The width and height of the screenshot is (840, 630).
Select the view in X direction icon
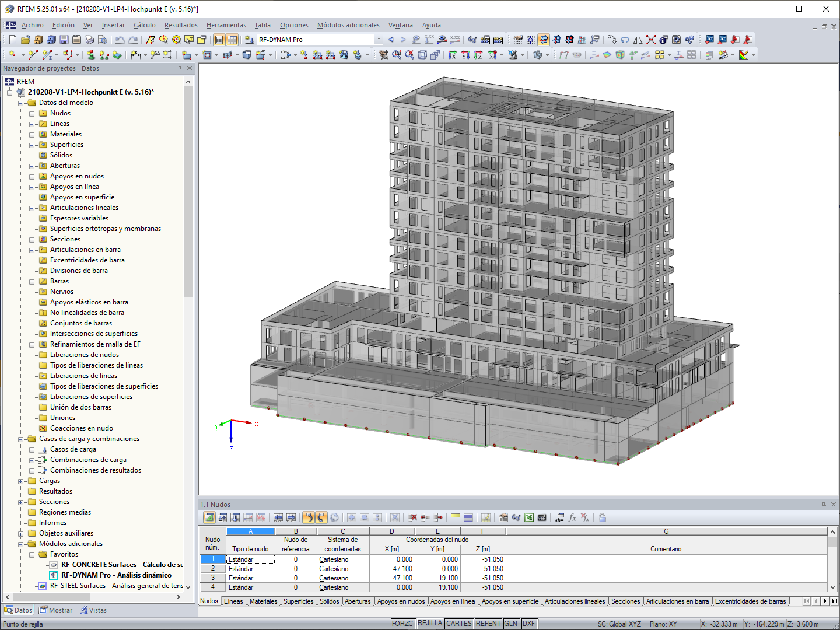453,55
